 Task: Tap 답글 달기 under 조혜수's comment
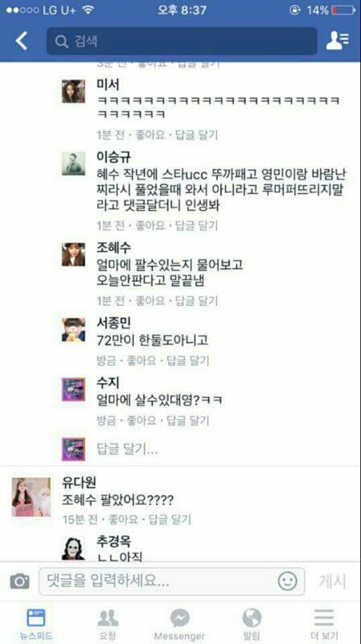coord(196,301)
